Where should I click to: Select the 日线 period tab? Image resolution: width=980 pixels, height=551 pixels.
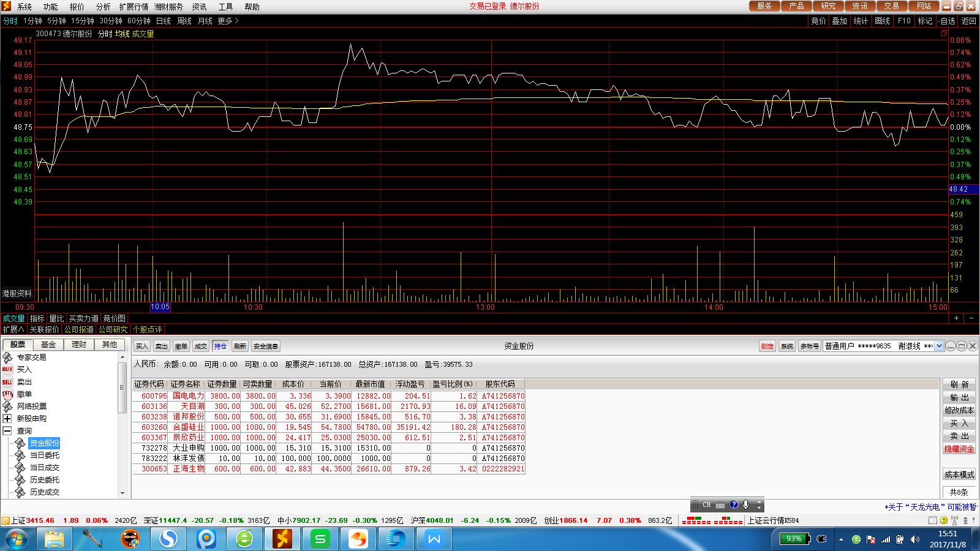point(164,21)
